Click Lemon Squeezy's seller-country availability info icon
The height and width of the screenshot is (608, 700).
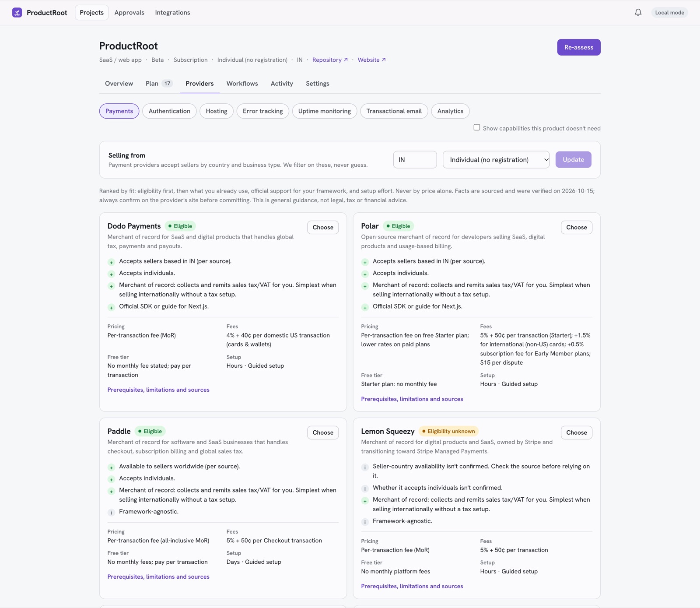point(365,467)
